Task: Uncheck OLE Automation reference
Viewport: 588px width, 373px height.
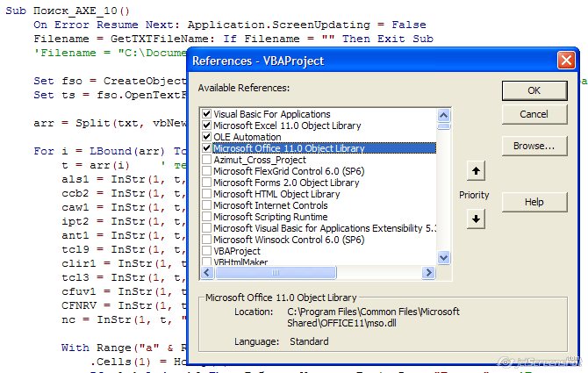Action: pyautogui.click(x=206, y=136)
